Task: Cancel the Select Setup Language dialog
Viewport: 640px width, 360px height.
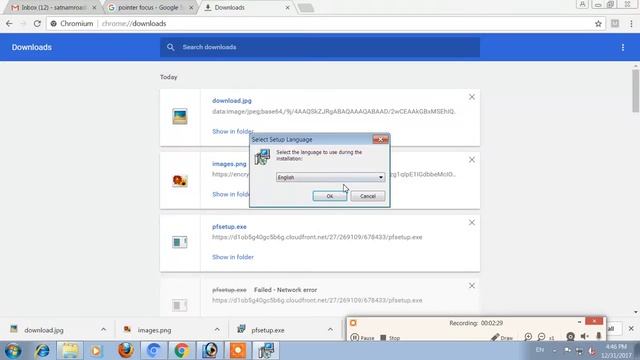Action: click(368, 196)
